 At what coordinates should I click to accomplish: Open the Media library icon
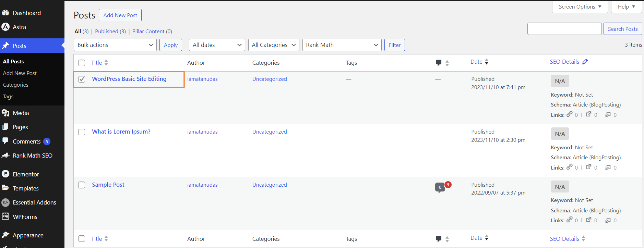(5, 113)
